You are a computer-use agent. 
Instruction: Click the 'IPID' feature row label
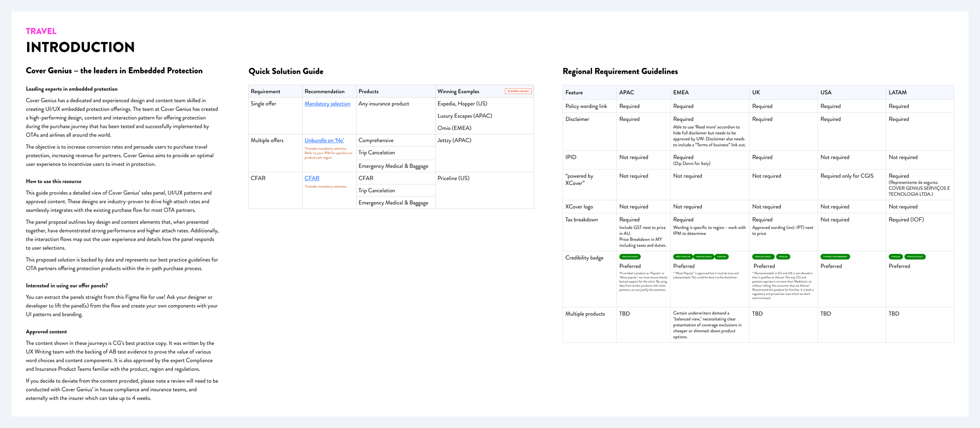coord(571,157)
